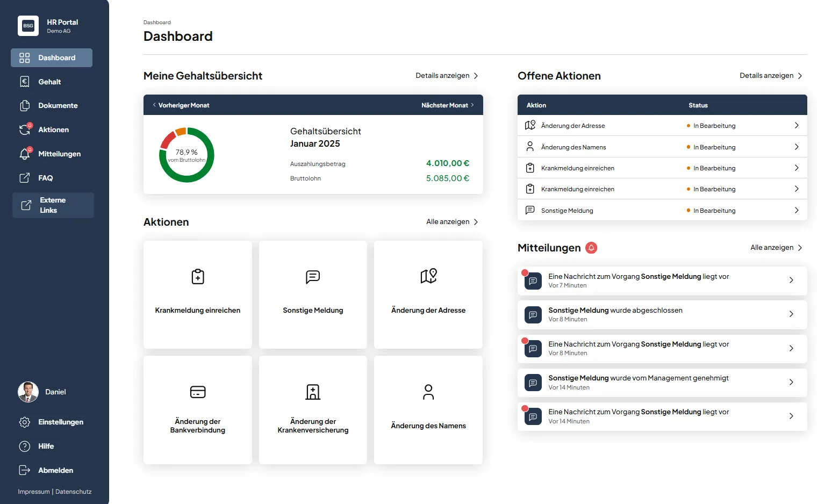Screen dimensions: 839x504
Task: Click the Sonstige Meldung chat icon tile
Action: pyautogui.click(x=313, y=277)
